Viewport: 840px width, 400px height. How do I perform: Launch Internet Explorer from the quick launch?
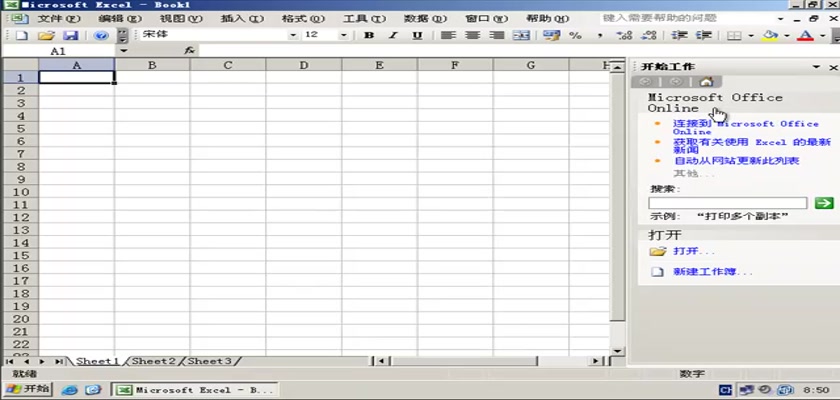pos(69,390)
